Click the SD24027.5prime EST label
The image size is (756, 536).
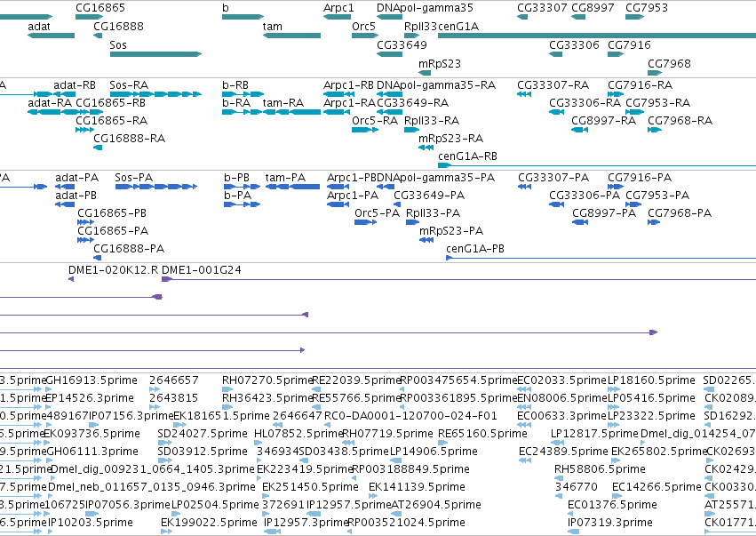tap(203, 434)
